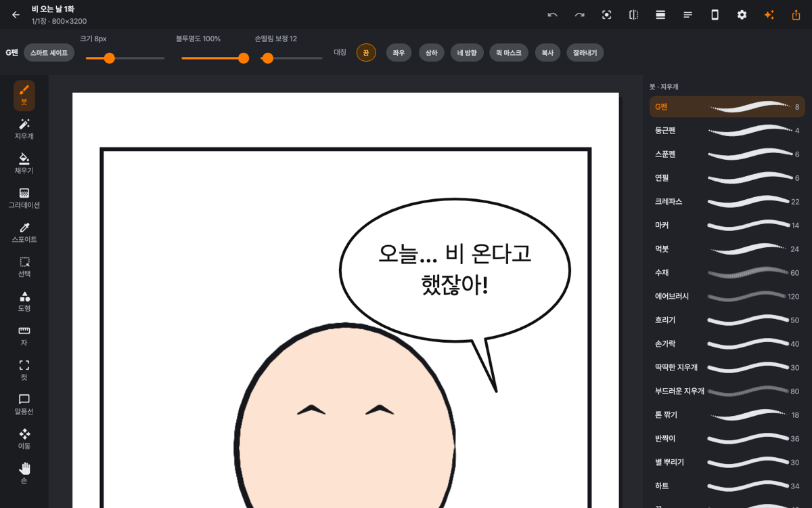
Task: Select the 선택 selection tool
Action: [24, 268]
